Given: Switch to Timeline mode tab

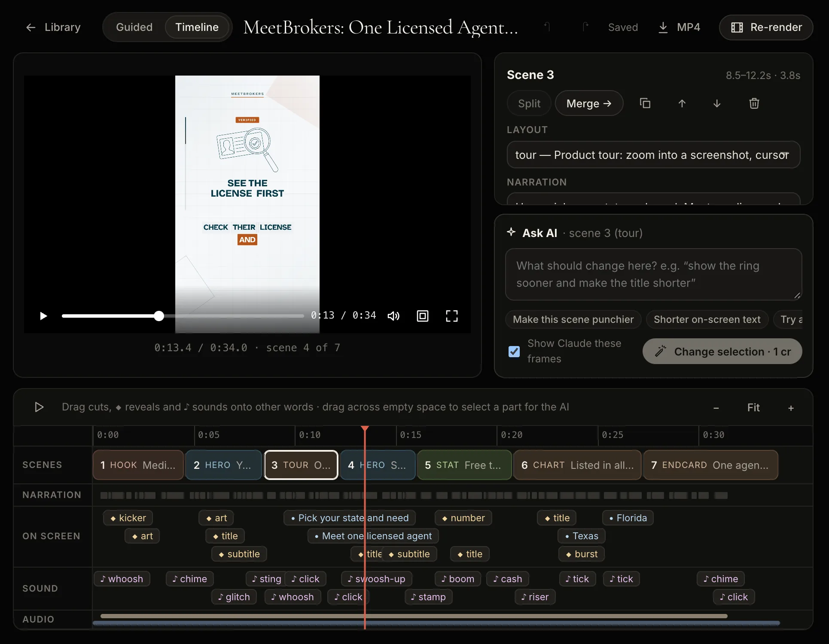Looking at the screenshot, I should click(197, 27).
